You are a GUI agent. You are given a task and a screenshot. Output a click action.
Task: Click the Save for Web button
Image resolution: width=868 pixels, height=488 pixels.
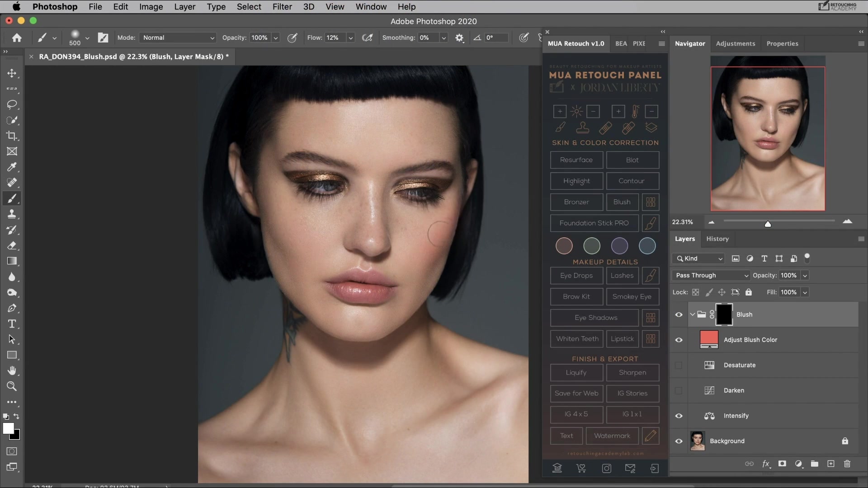click(x=576, y=393)
